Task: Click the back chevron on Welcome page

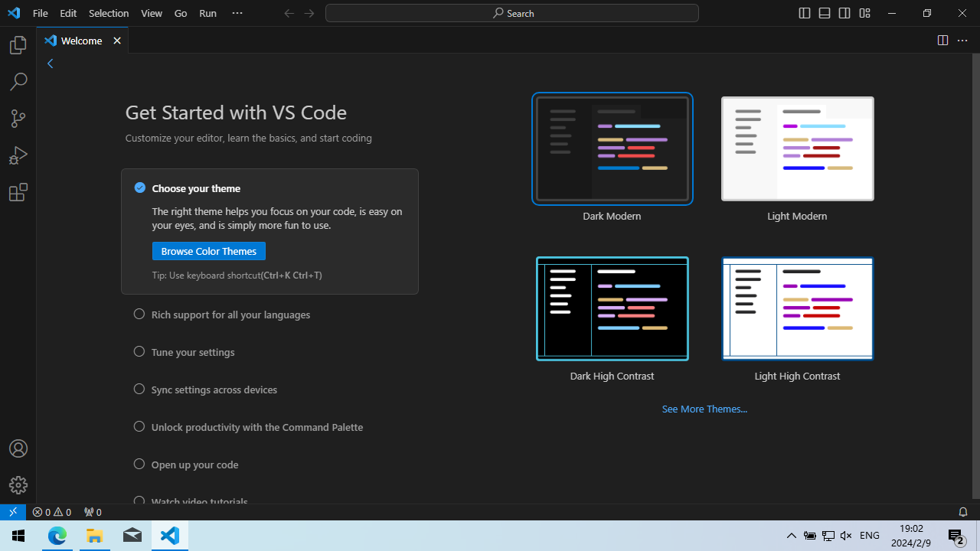Action: (51, 64)
